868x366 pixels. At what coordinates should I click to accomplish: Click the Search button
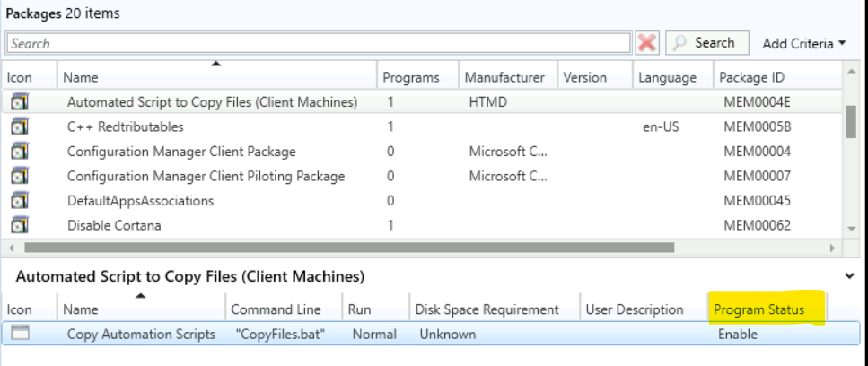point(705,43)
